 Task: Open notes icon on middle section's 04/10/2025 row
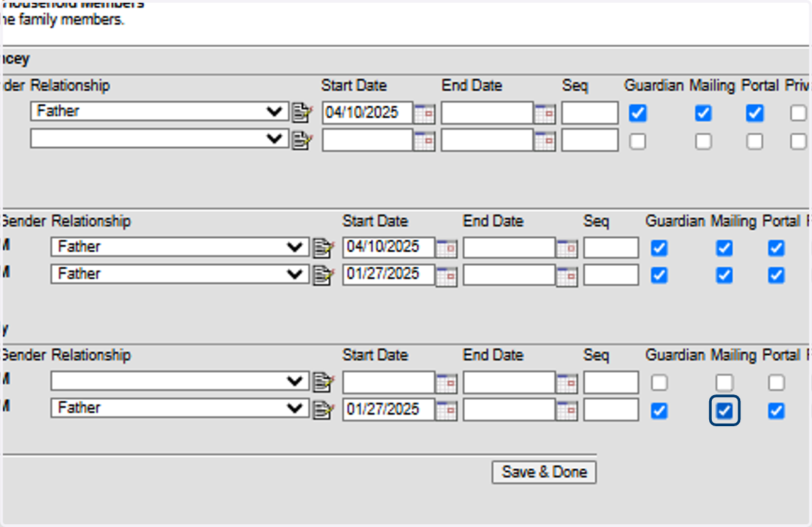(x=323, y=248)
